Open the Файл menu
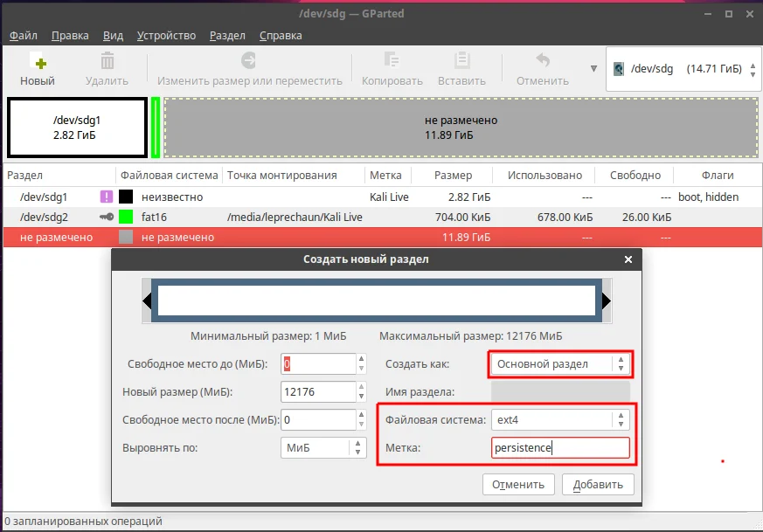This screenshot has height=532, width=763. pyautogui.click(x=24, y=36)
